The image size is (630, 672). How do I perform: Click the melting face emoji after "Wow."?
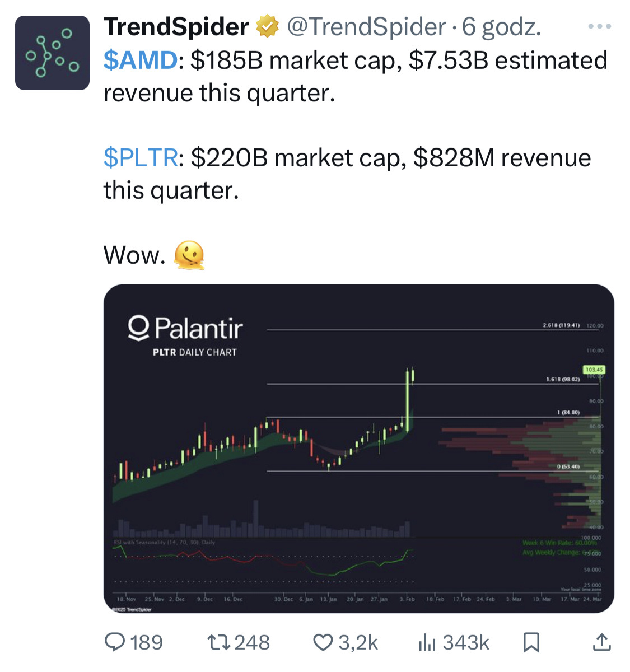coord(189,256)
